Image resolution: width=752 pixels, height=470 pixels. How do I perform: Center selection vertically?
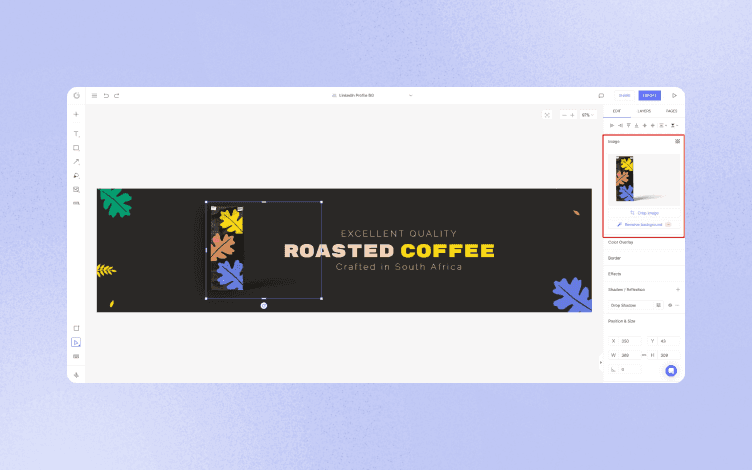point(653,126)
